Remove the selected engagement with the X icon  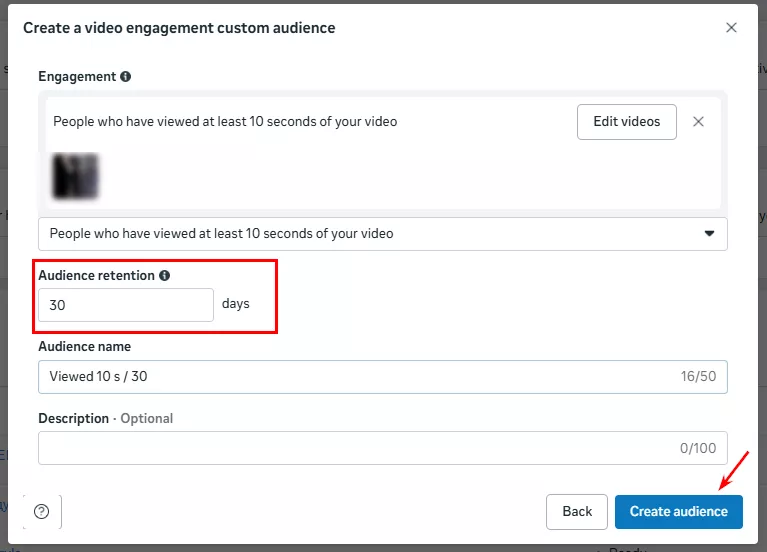pyautogui.click(x=698, y=122)
